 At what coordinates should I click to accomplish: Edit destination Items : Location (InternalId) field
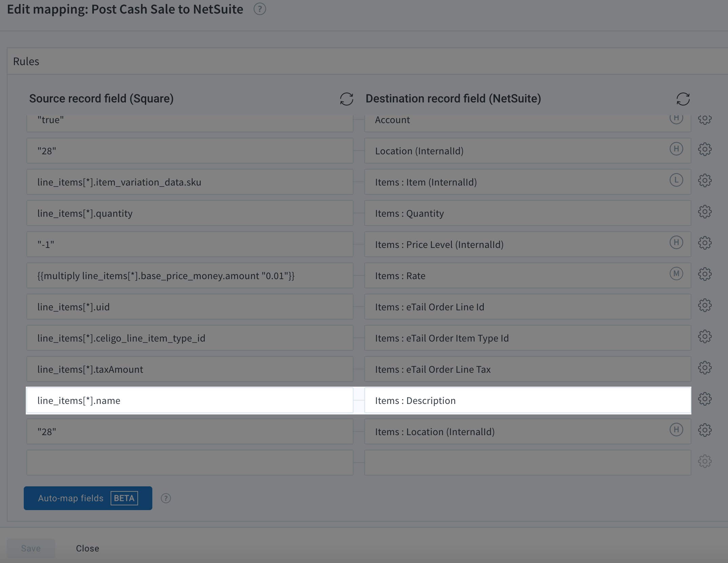[528, 431]
